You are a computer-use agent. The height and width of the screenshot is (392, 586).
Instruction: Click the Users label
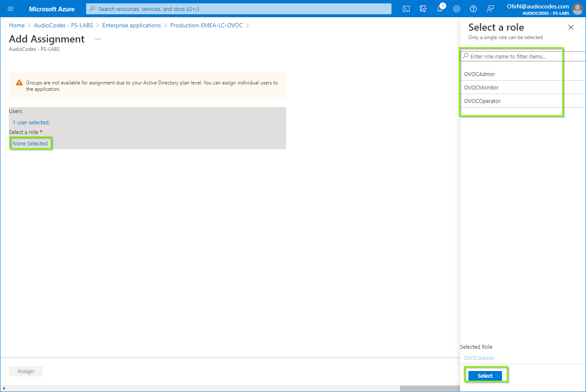(16, 111)
